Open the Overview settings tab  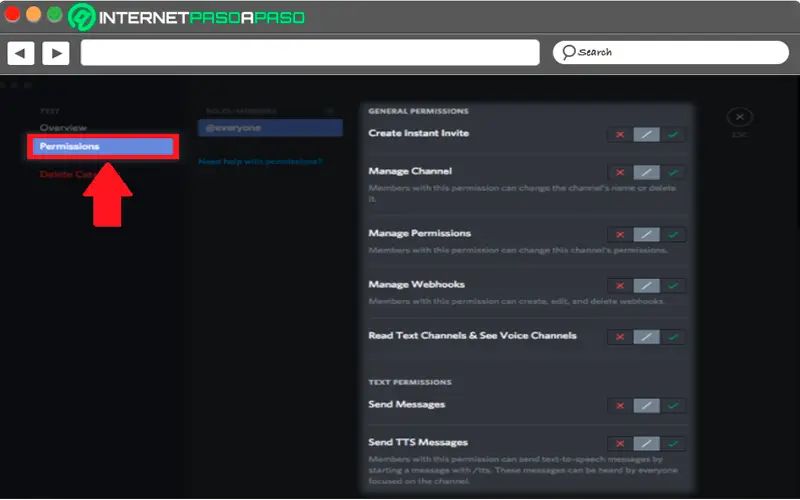pos(63,128)
